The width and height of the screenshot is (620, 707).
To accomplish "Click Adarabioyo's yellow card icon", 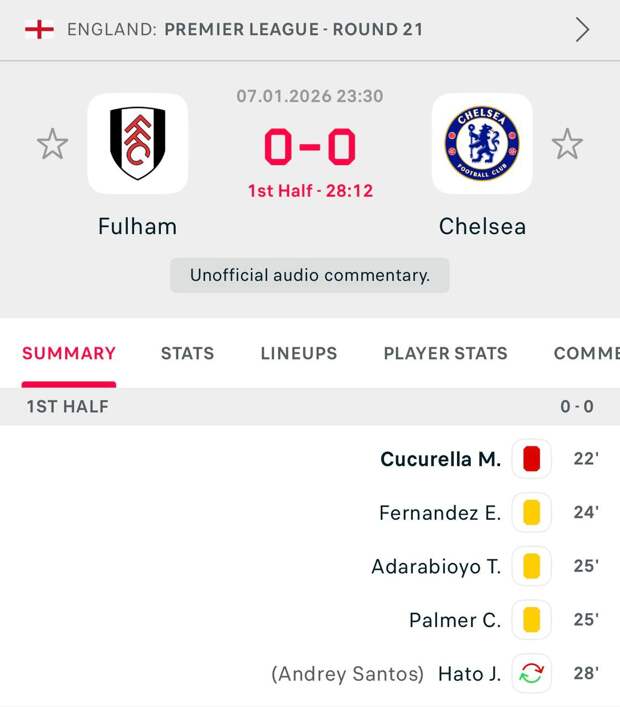I will point(531,567).
